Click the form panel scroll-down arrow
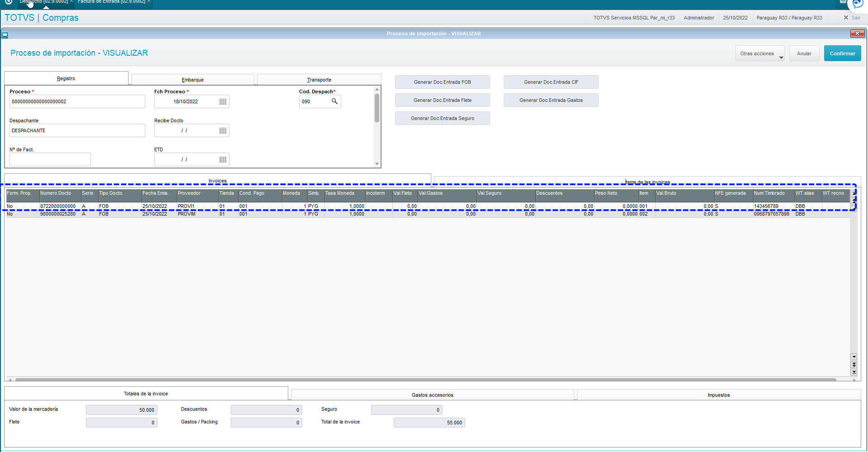The width and height of the screenshot is (868, 452). 377,164
